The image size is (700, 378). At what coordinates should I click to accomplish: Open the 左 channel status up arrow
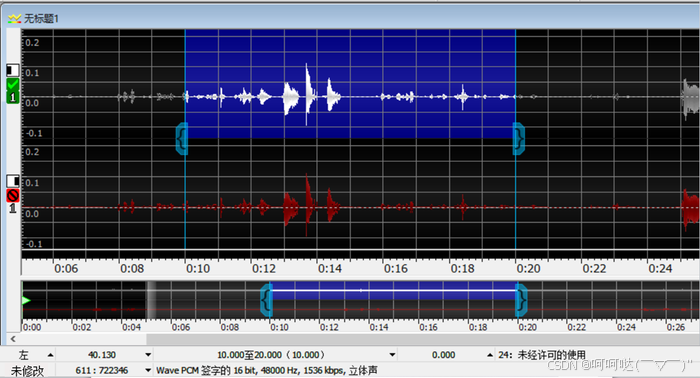pos(50,355)
